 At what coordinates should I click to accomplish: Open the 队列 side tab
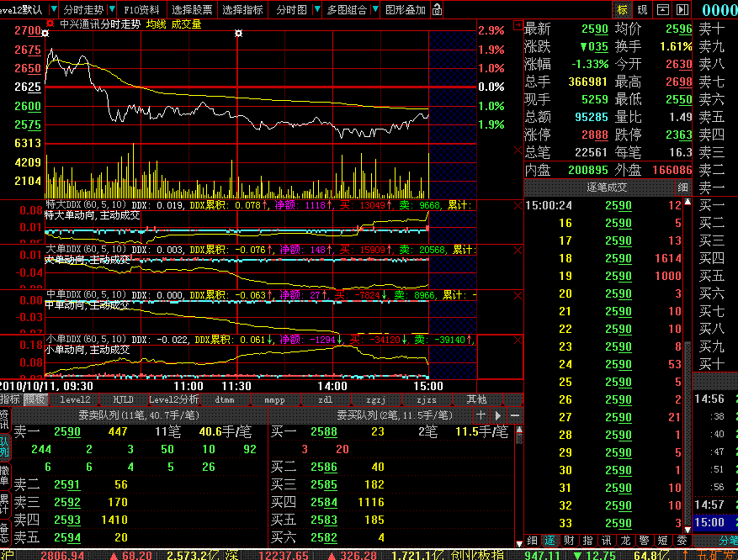click(4, 447)
